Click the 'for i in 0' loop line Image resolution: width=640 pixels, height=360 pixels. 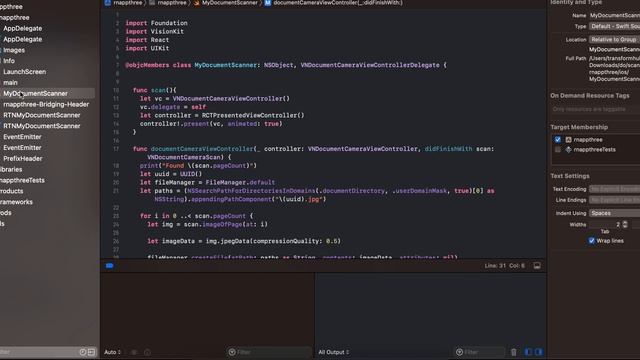tap(196, 216)
